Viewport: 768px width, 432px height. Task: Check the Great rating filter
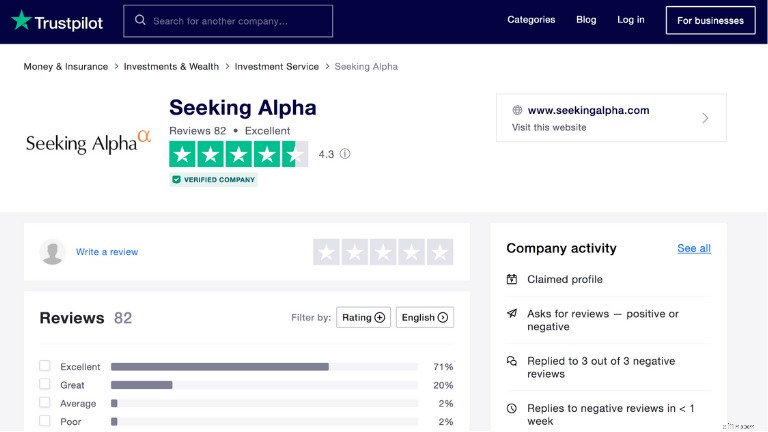(45, 384)
